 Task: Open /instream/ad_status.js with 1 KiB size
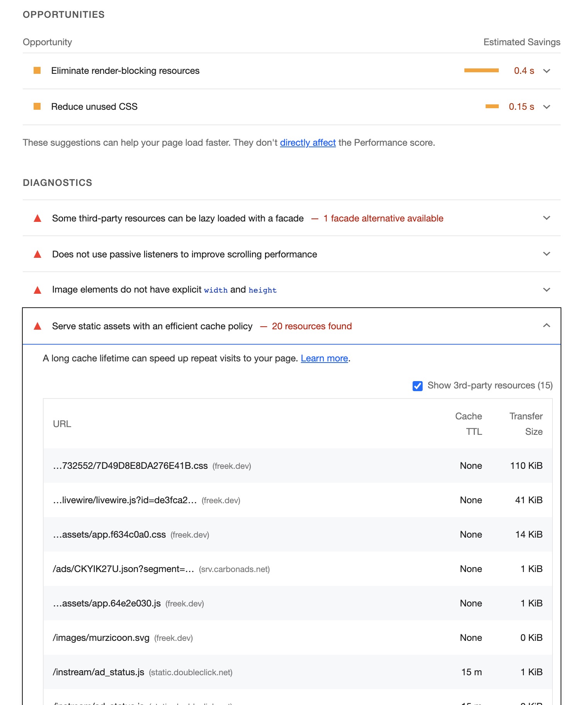point(99,672)
